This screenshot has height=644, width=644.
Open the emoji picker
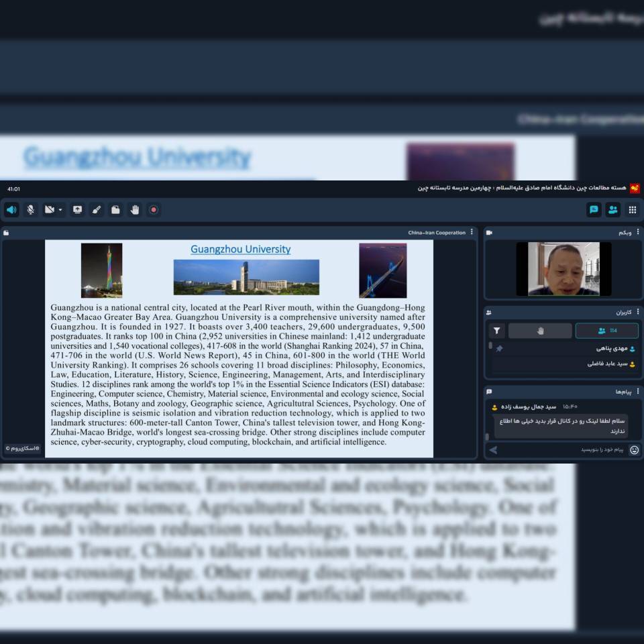point(634,450)
